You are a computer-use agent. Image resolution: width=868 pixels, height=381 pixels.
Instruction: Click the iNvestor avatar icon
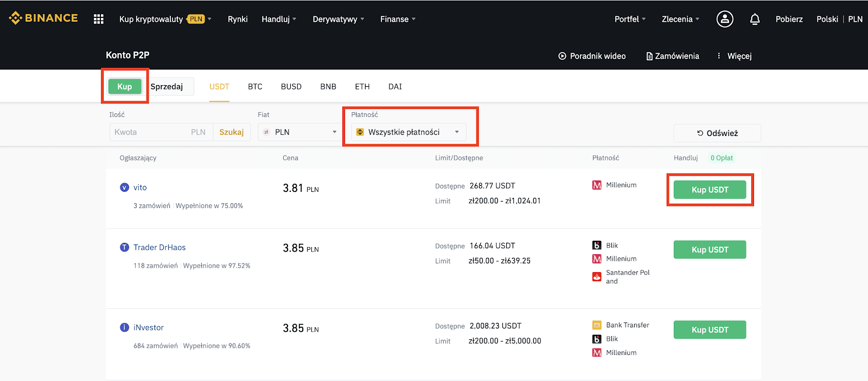[x=124, y=327]
